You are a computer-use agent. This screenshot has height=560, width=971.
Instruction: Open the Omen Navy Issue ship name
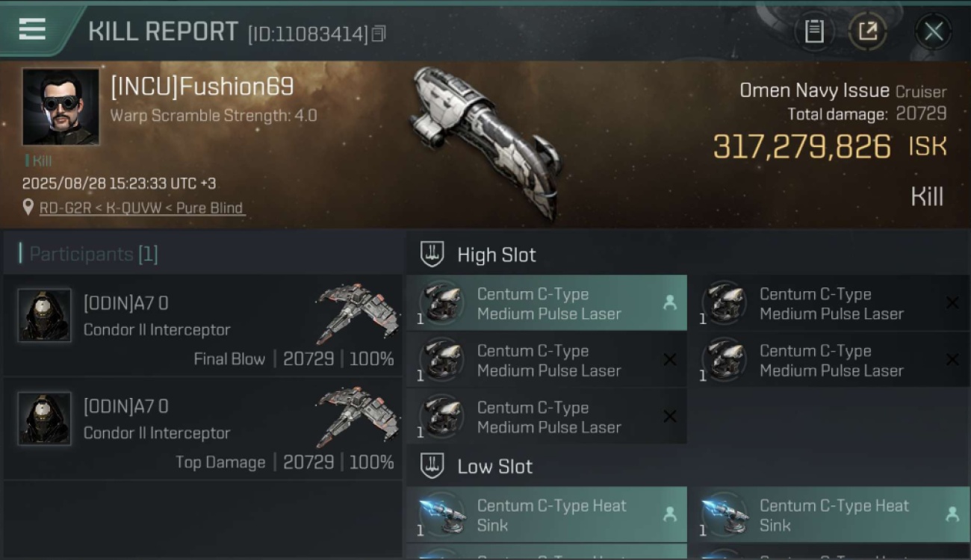(x=814, y=90)
